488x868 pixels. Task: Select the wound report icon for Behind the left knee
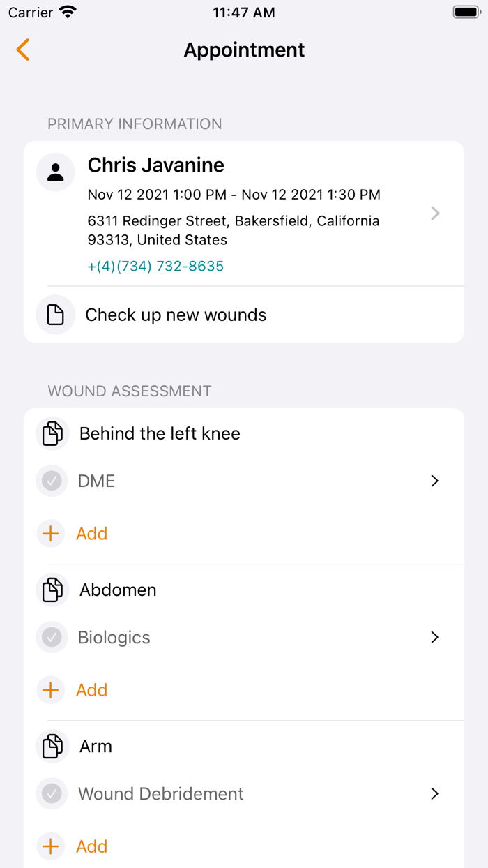point(52,433)
